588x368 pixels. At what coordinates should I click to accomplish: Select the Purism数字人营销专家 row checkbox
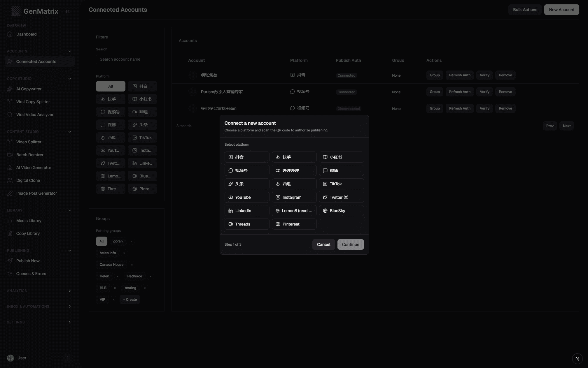click(x=192, y=92)
